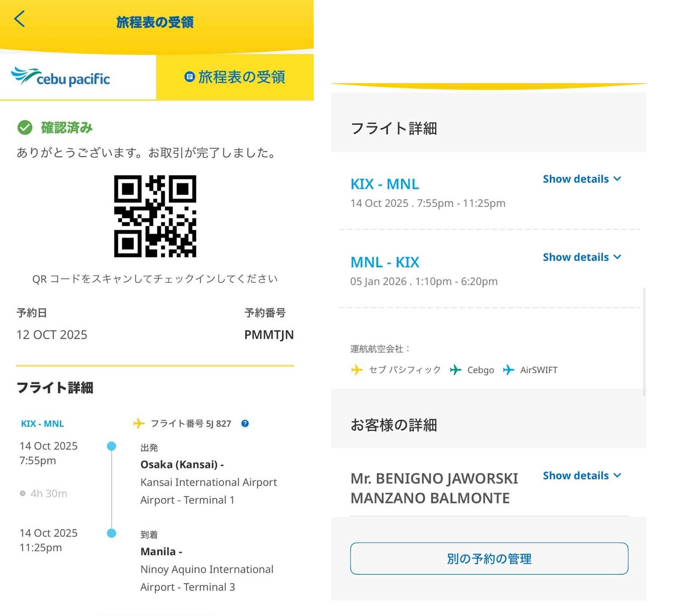Click the green confirmed checkmark icon

coord(25,128)
